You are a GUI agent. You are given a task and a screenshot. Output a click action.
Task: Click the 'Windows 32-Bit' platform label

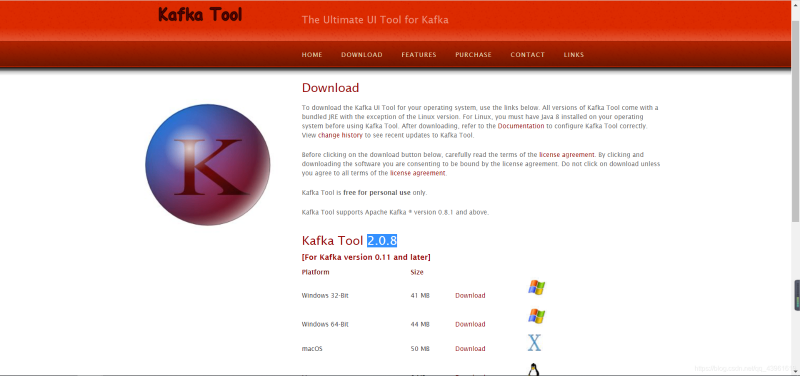pos(325,295)
